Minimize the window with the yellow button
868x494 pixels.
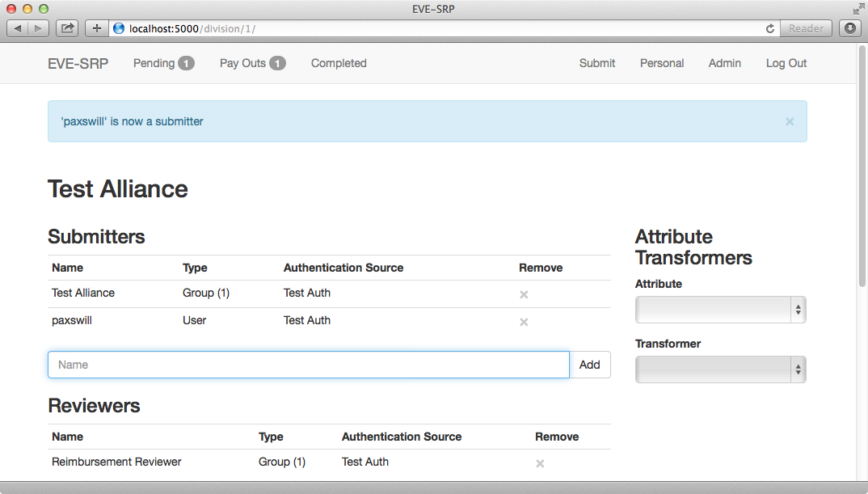27,9
